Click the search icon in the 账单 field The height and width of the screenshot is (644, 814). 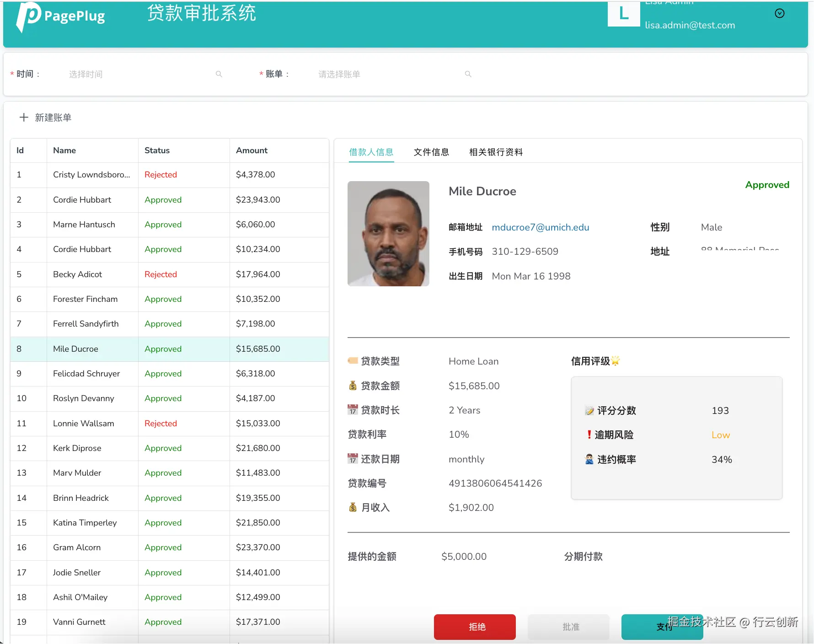click(468, 74)
